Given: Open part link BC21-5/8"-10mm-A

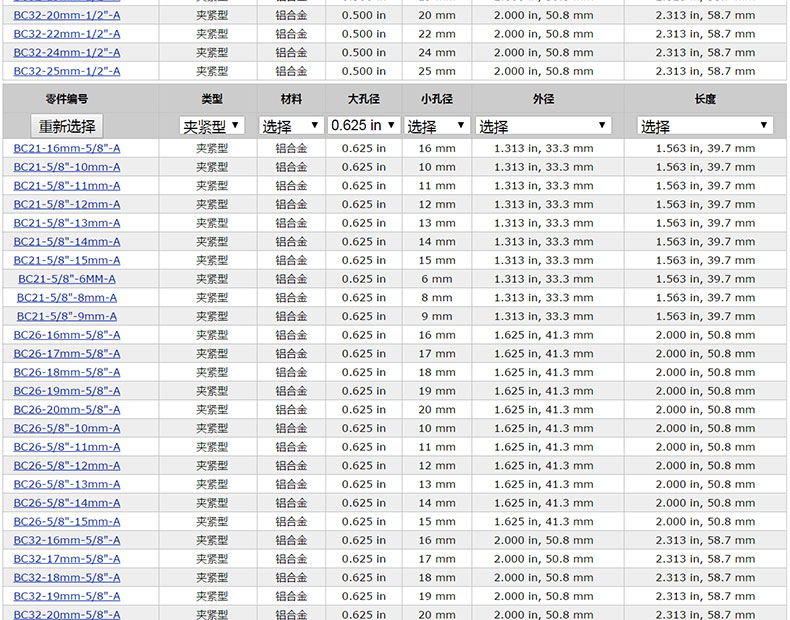Looking at the screenshot, I should 67,167.
